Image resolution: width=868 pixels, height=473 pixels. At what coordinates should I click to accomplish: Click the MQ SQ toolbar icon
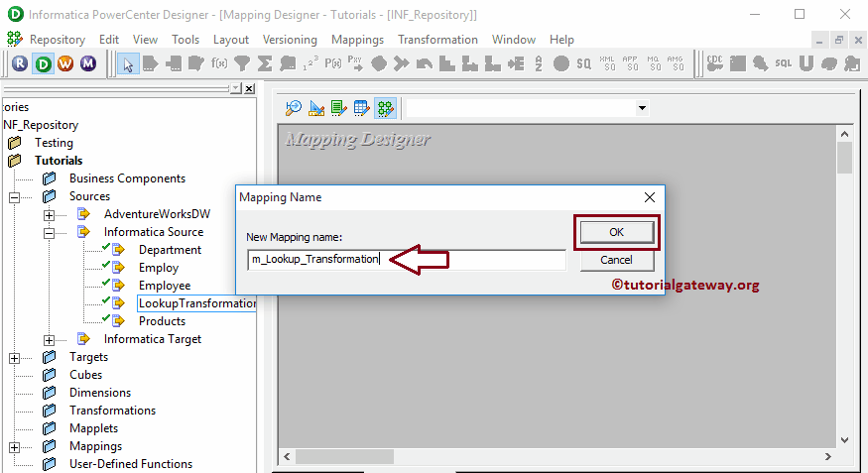653,63
